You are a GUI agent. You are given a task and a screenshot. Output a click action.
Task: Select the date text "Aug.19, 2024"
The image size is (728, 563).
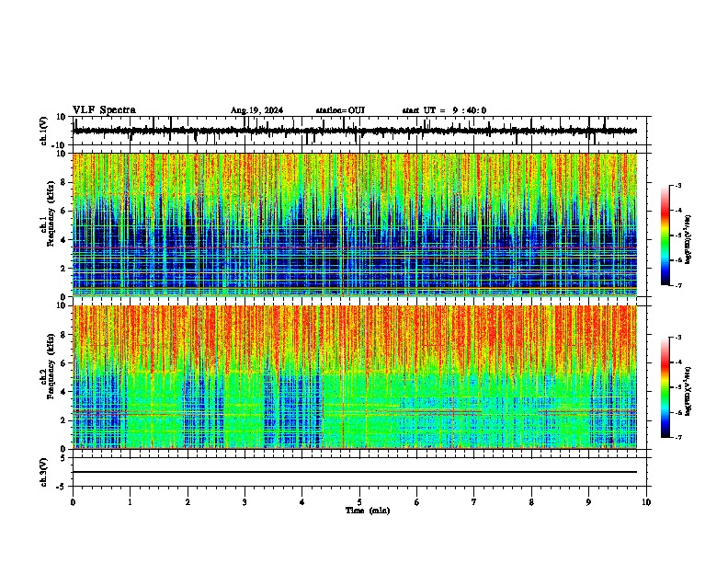[256, 110]
